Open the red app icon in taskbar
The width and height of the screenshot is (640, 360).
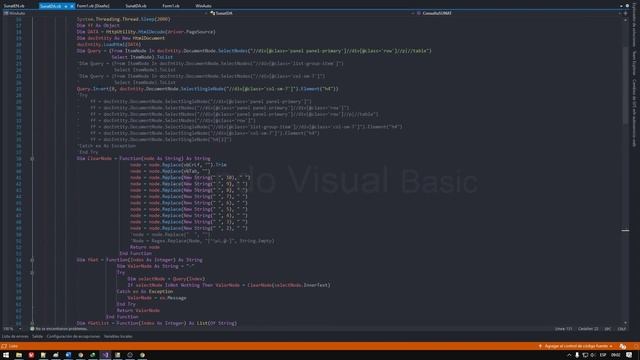click(31, 355)
